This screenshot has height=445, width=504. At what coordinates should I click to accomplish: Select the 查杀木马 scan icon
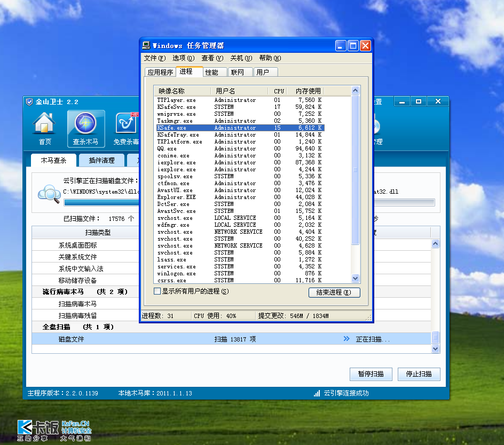coord(86,129)
